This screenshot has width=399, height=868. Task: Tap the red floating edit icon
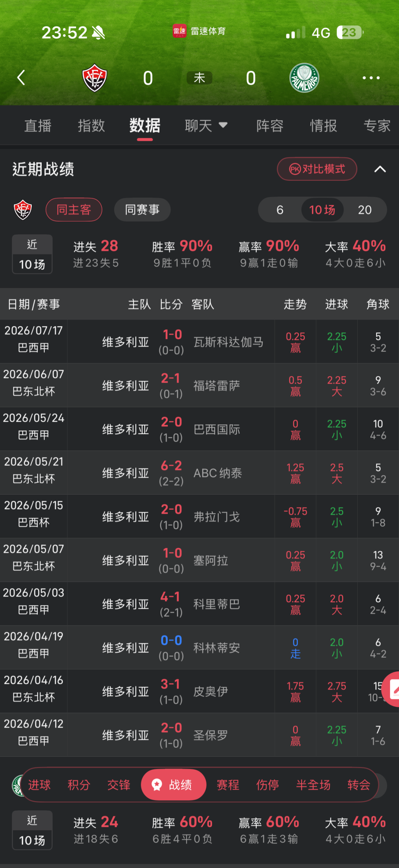(391, 689)
